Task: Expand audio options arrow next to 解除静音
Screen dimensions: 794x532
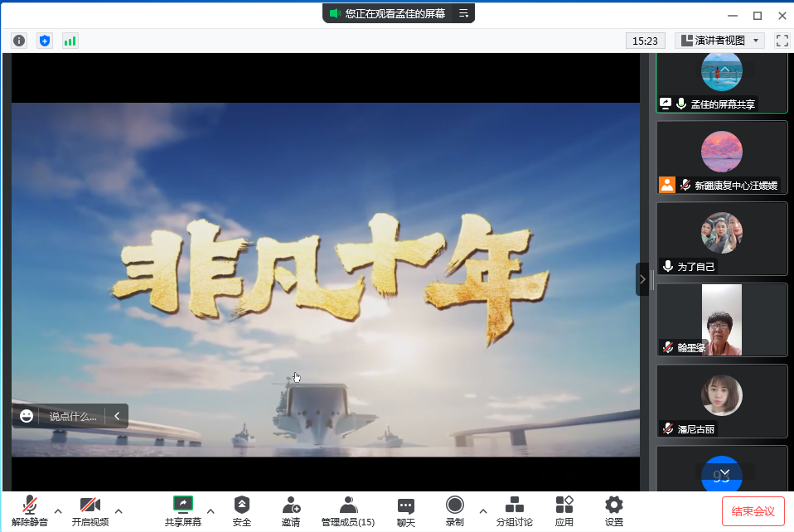Action: (58, 510)
